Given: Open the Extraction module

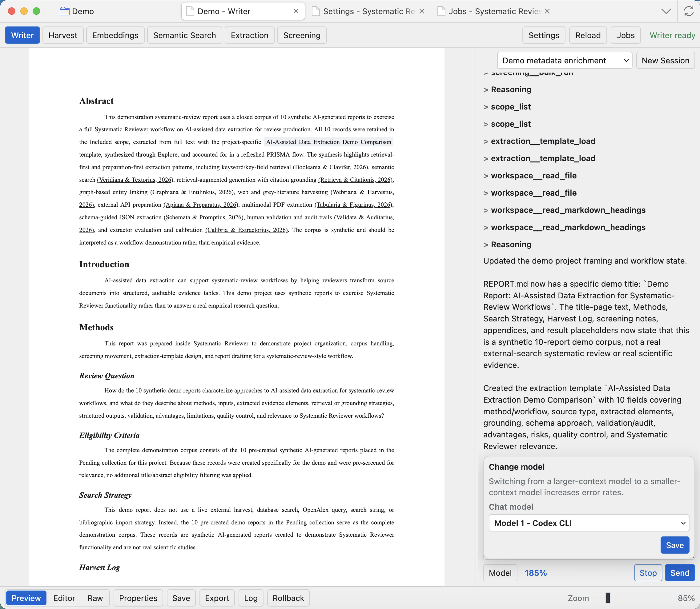Looking at the screenshot, I should coord(249,35).
